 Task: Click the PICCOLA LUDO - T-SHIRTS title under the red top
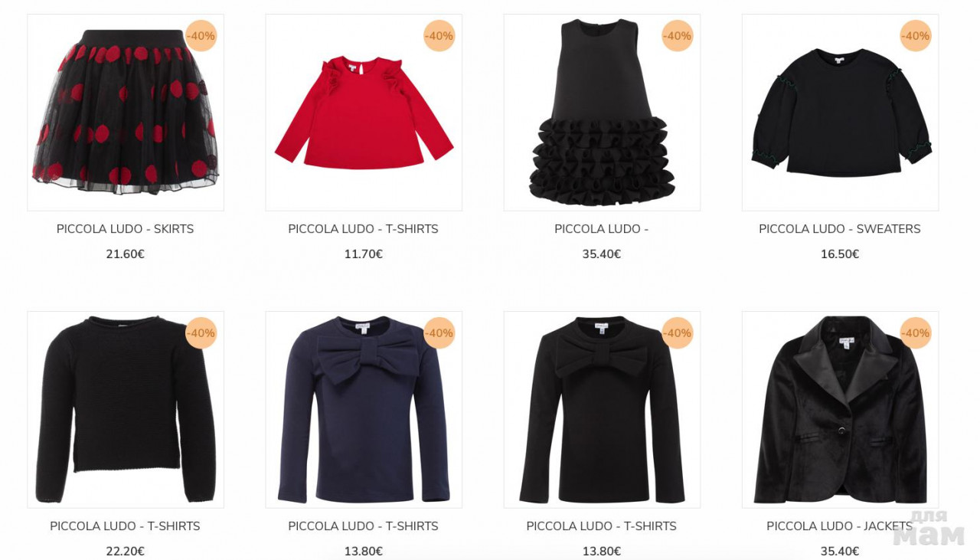364,229
